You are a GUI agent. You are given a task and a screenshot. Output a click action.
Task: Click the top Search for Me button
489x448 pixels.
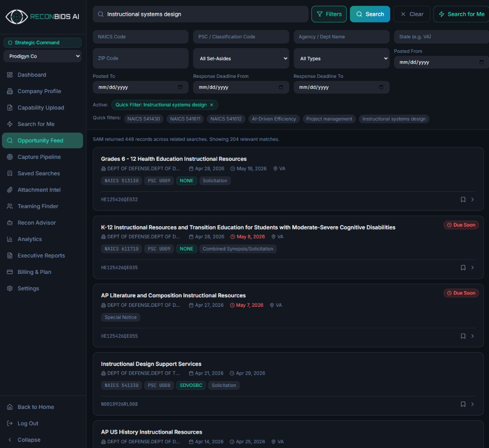462,14
